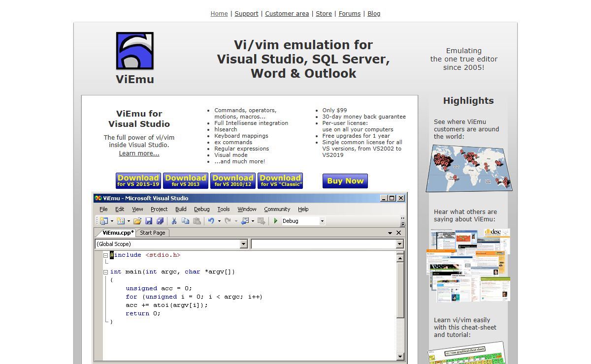Close the ViEmu.cpp document tab with X
The height and width of the screenshot is (364, 591).
(x=399, y=233)
